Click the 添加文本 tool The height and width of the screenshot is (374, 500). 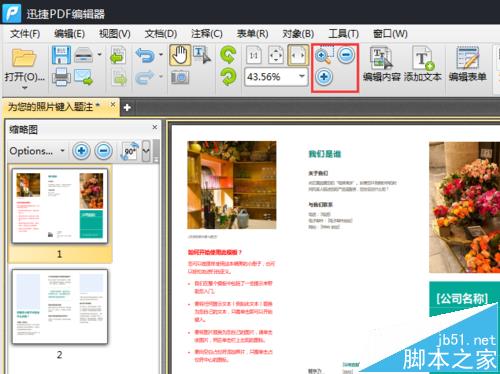[423, 64]
